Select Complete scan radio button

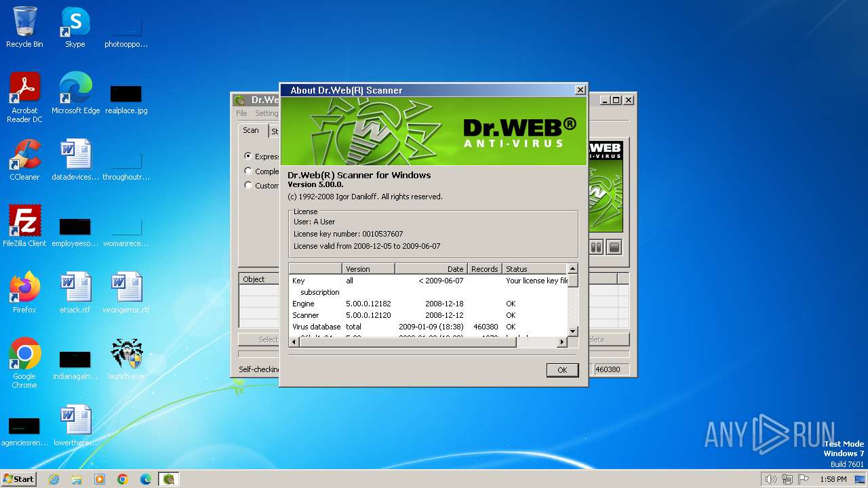click(248, 171)
